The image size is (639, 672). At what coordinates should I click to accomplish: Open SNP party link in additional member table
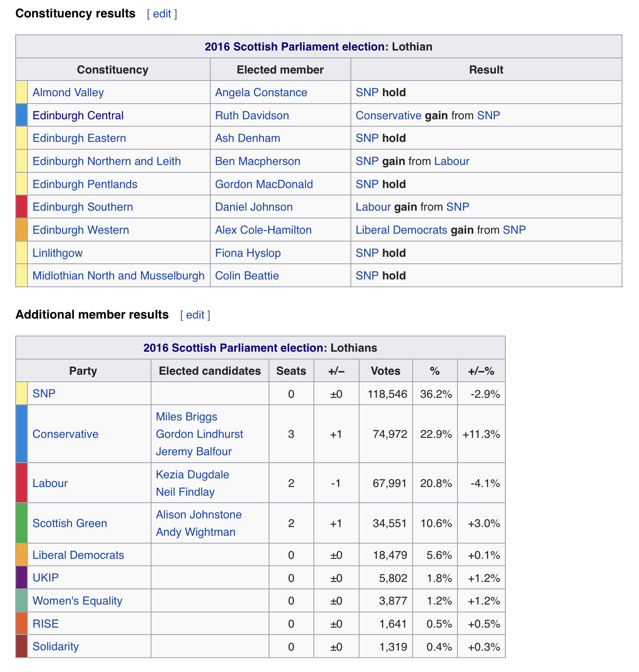tap(44, 393)
